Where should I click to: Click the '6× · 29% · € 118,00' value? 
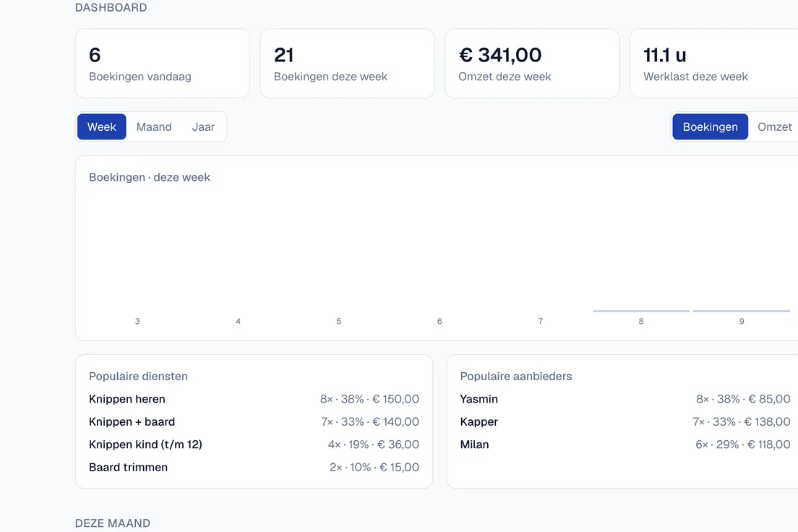coord(743,445)
